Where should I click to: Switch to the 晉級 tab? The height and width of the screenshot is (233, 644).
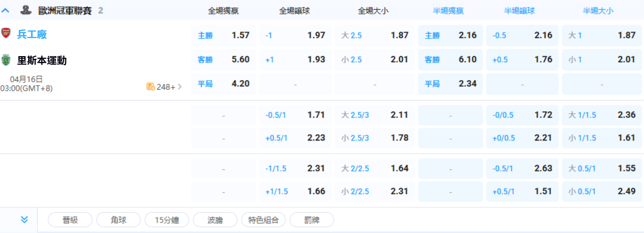(70, 220)
